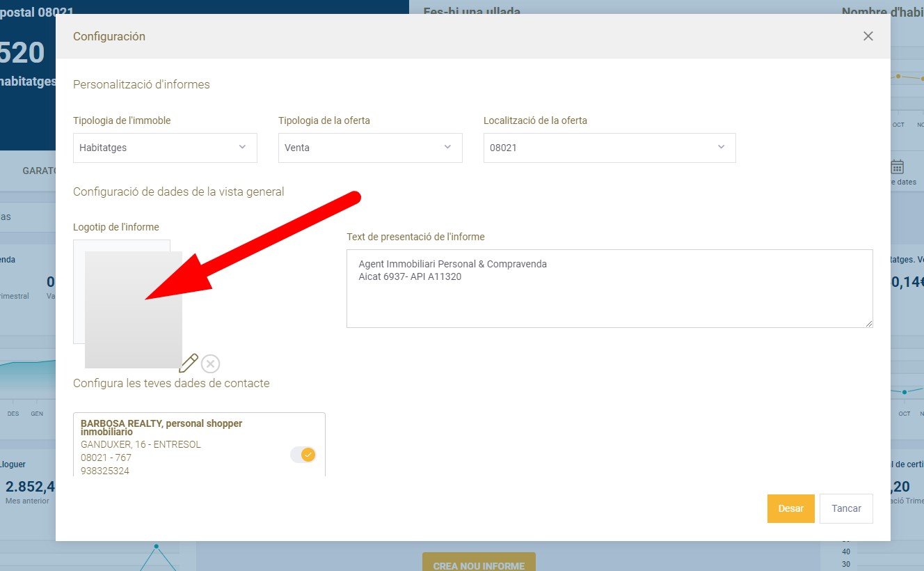Click the text area resize handle corner
924x571 pixels.
pyautogui.click(x=869, y=324)
